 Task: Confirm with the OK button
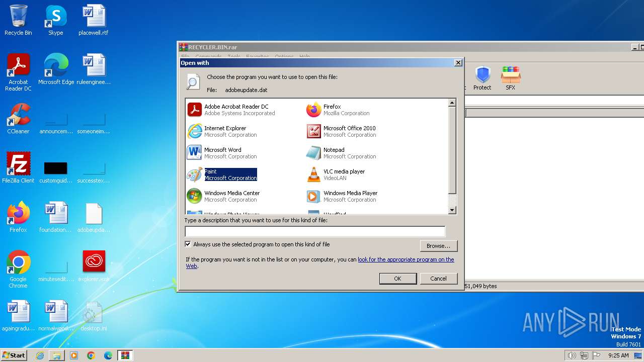(397, 279)
